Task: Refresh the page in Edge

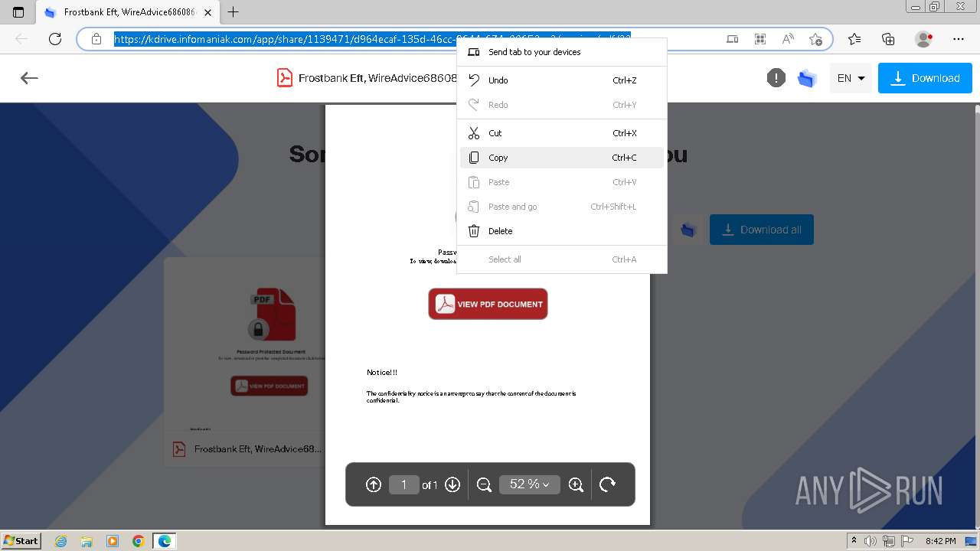Action: coord(55,39)
